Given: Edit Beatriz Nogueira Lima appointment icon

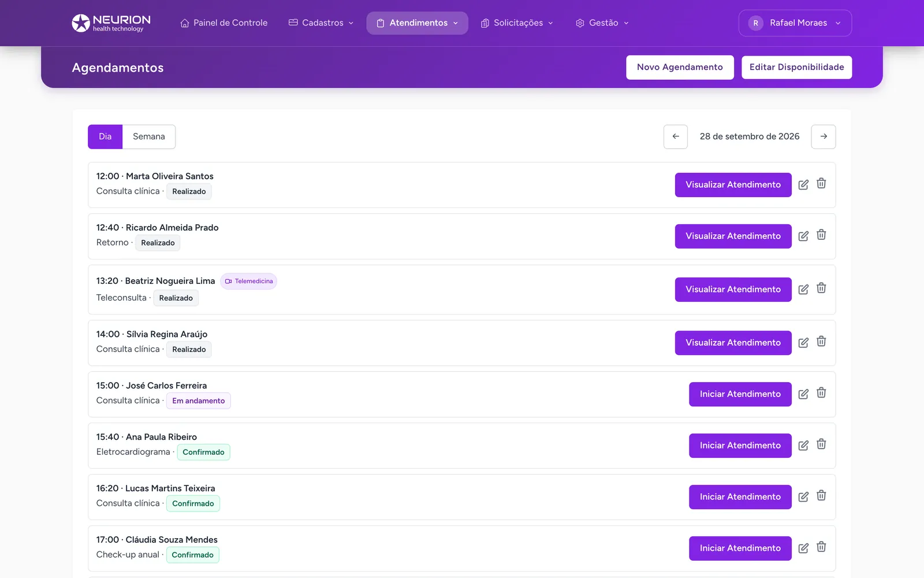Looking at the screenshot, I should [803, 290].
